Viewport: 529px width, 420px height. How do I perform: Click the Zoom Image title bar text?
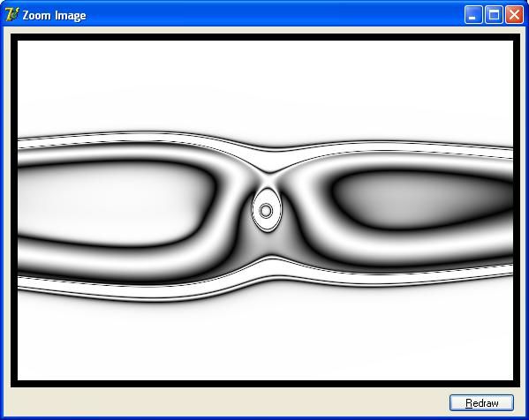[54, 16]
